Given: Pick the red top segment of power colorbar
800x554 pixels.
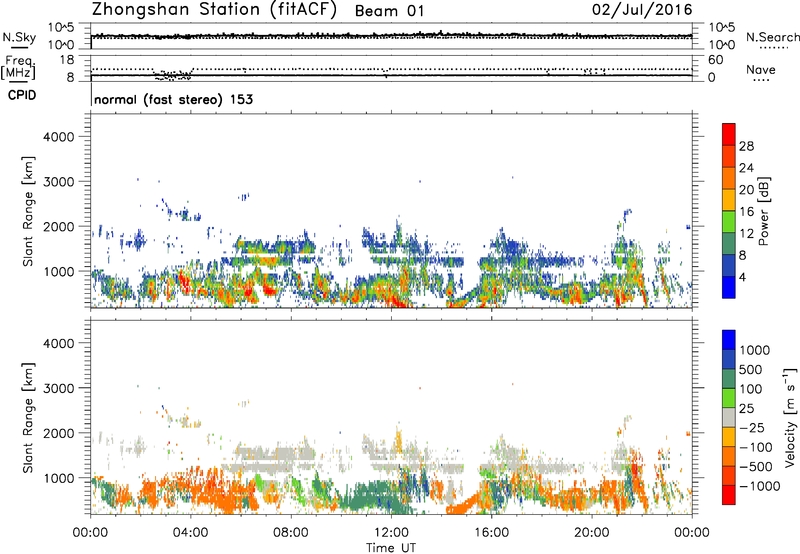Looking at the screenshot, I should pos(729,134).
